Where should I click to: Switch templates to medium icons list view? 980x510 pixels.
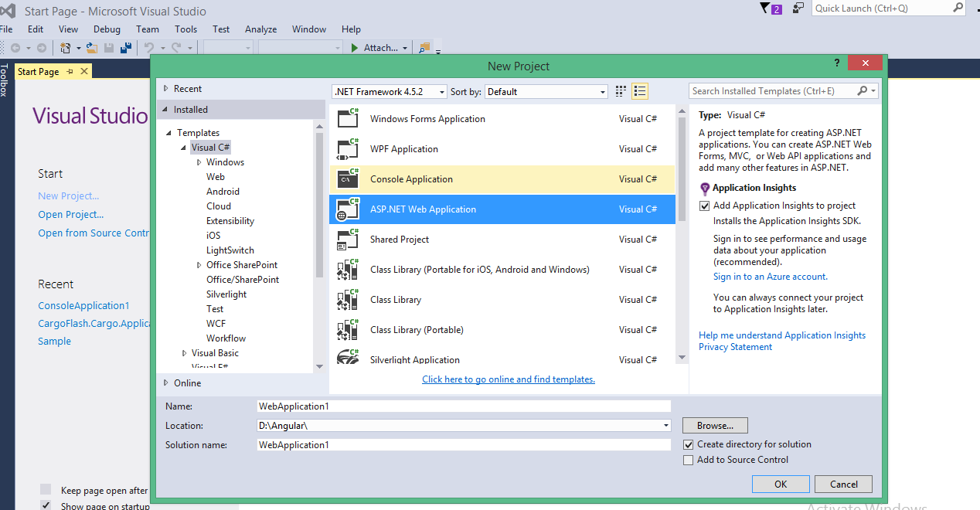pos(640,91)
